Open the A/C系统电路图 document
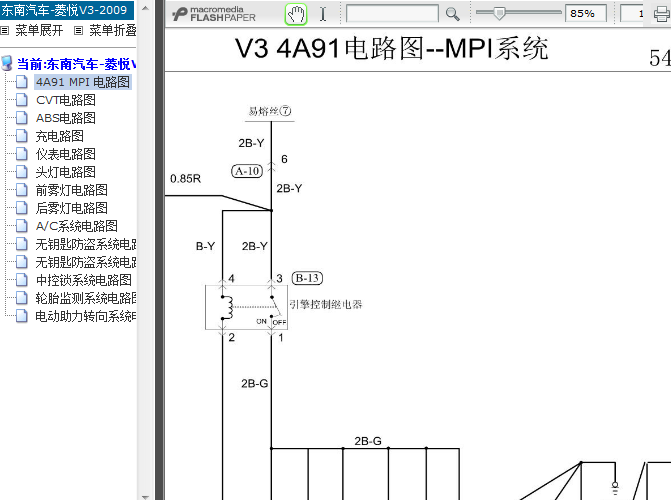Image resolution: width=671 pixels, height=500 pixels. click(x=77, y=226)
